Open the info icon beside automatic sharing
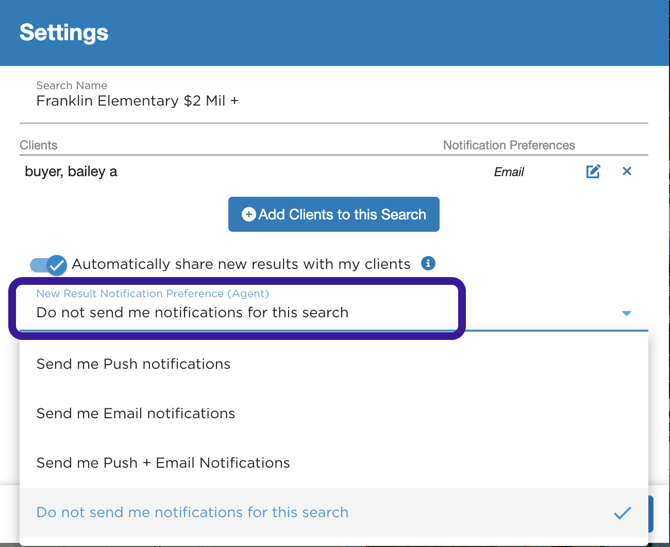The image size is (670, 547). [x=428, y=263]
